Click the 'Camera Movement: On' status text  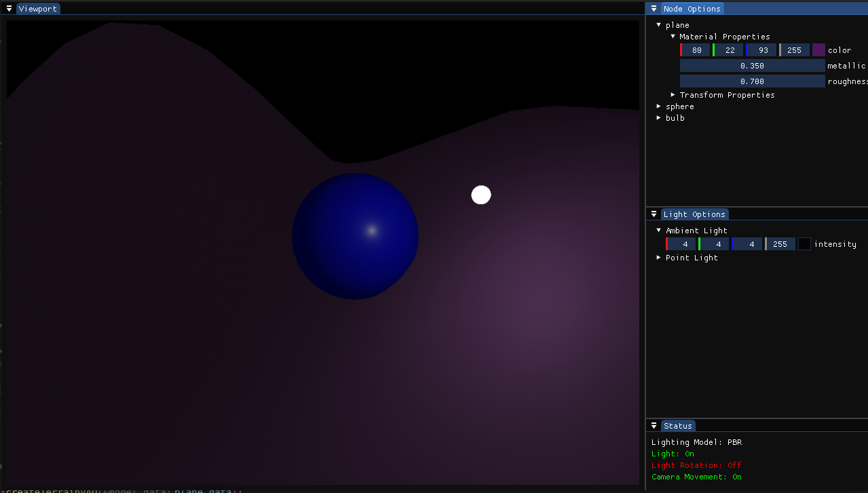(697, 477)
